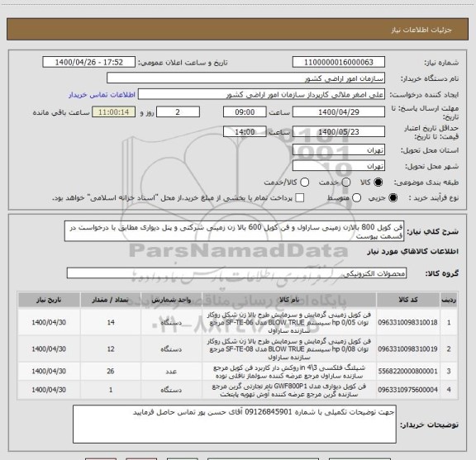Image resolution: width=476 pixels, height=460 pixels.
Task: Select the خدمت radio button
Action: tap(346, 182)
